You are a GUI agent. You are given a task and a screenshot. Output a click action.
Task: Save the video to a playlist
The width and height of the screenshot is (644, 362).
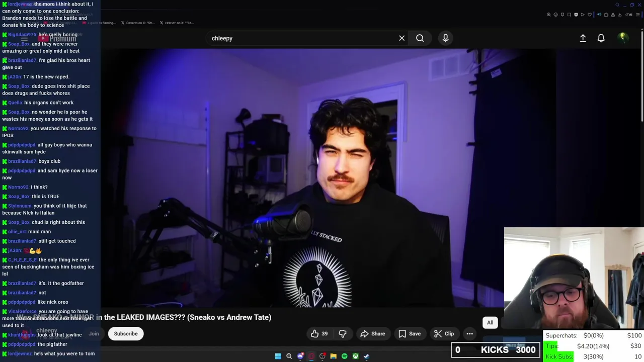pos(409,334)
